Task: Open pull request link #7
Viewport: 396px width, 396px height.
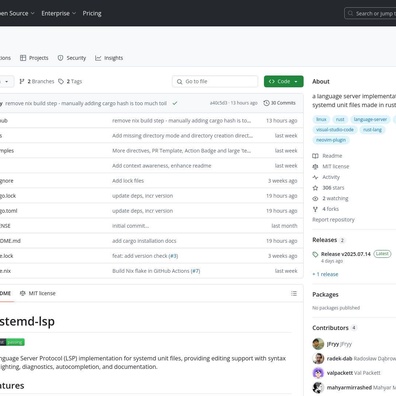Action: tap(196, 271)
